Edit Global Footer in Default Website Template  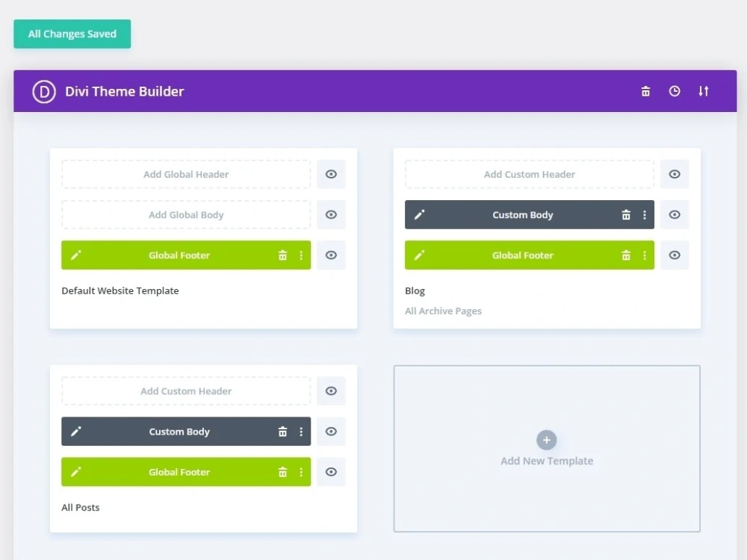click(76, 255)
